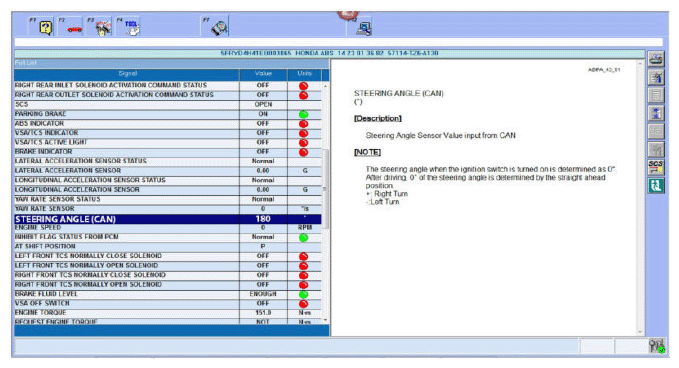Sort by the Signal column header

pos(127,74)
